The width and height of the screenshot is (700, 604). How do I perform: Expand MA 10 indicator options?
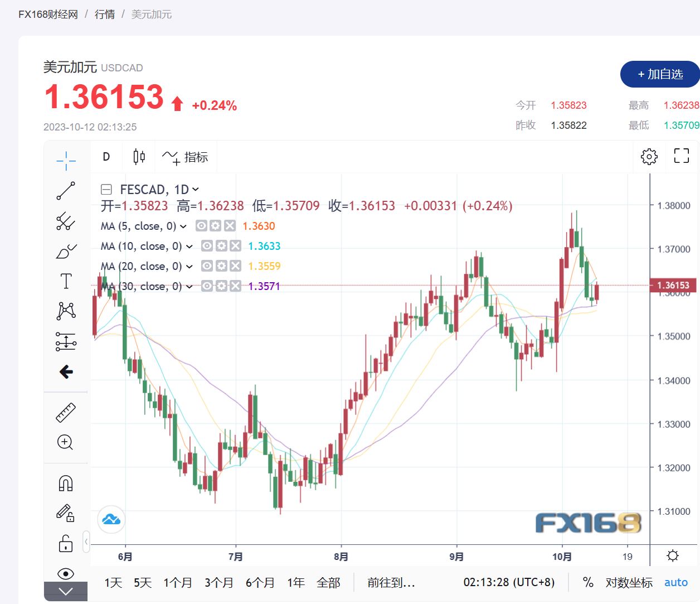coord(189,247)
